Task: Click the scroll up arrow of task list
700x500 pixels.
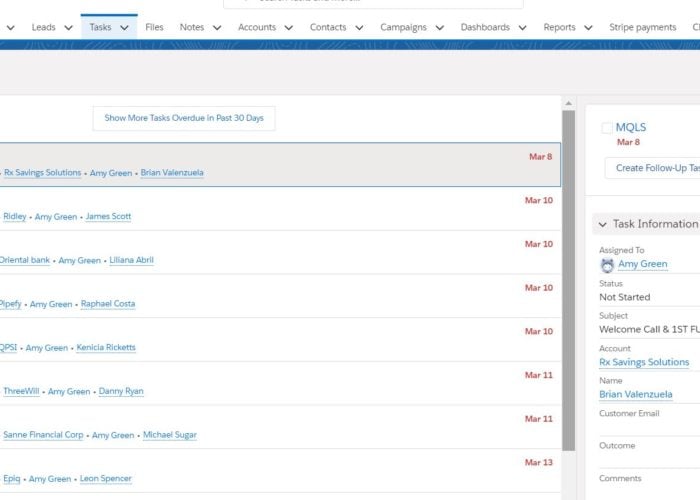Action: (568, 103)
